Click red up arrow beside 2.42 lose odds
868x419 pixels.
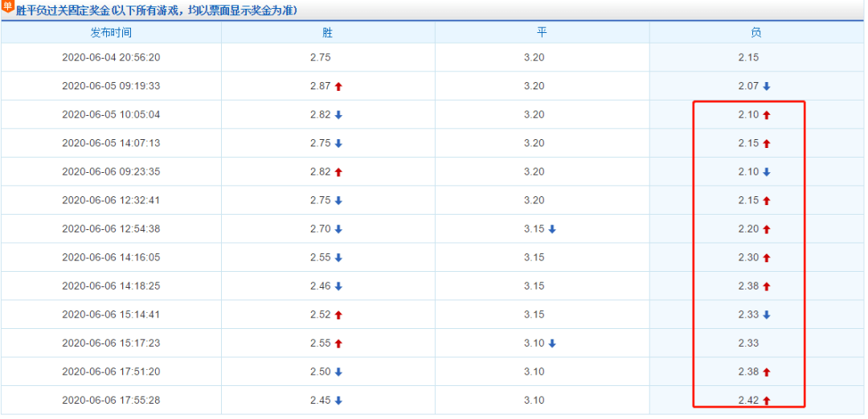coord(767,401)
